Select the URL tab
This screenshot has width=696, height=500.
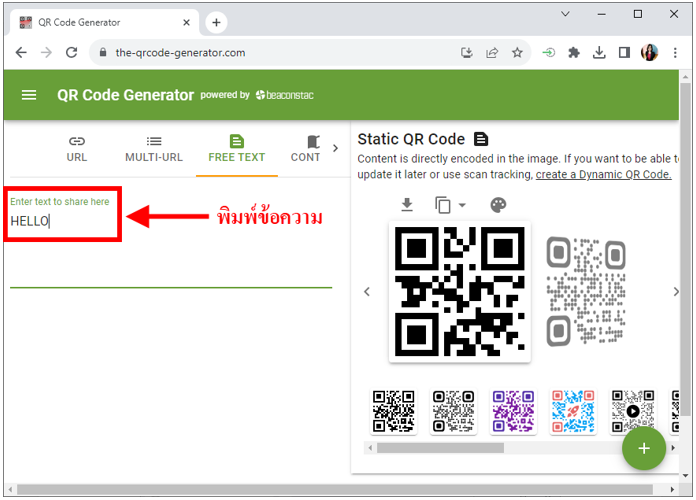point(77,150)
